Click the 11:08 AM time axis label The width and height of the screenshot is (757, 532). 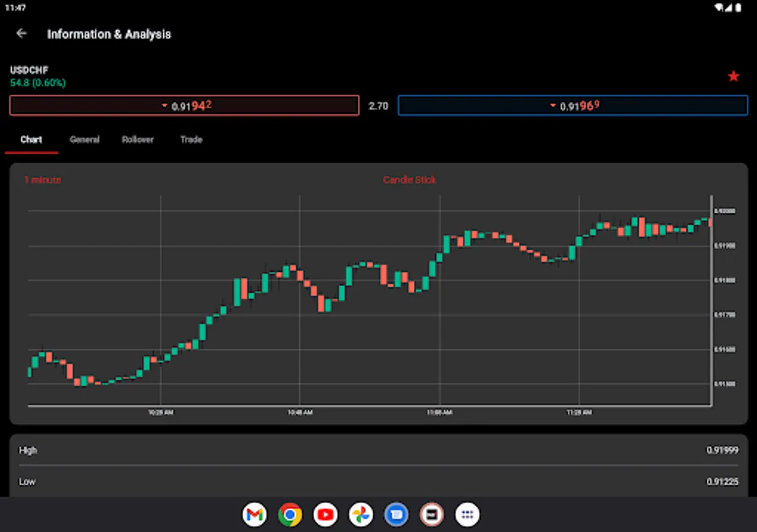coord(440,413)
